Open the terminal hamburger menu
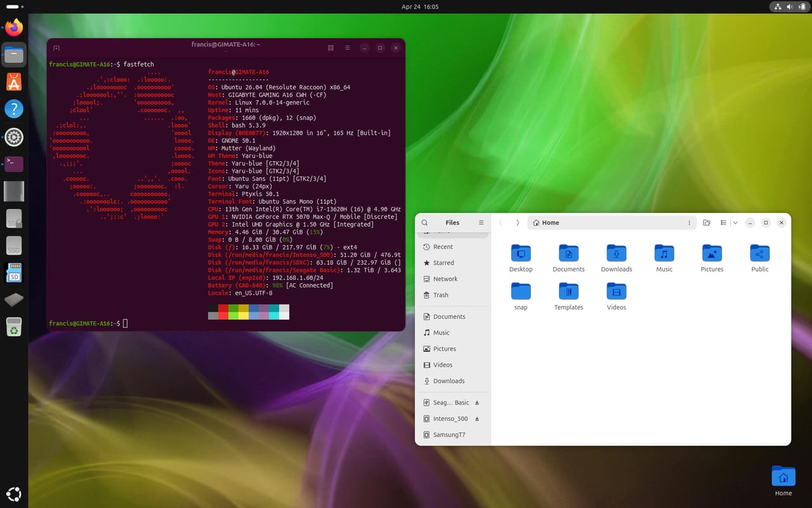 (348, 48)
